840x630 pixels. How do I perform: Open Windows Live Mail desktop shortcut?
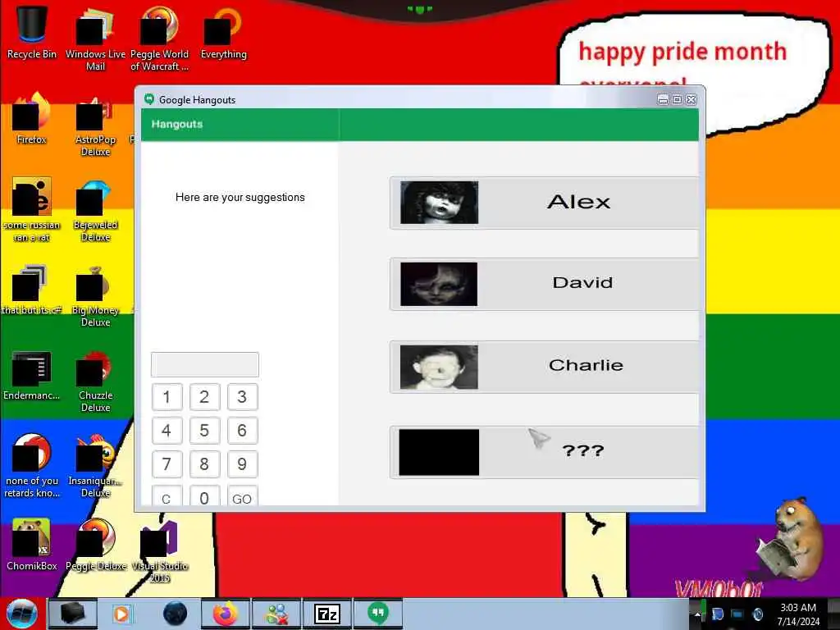pos(95,38)
